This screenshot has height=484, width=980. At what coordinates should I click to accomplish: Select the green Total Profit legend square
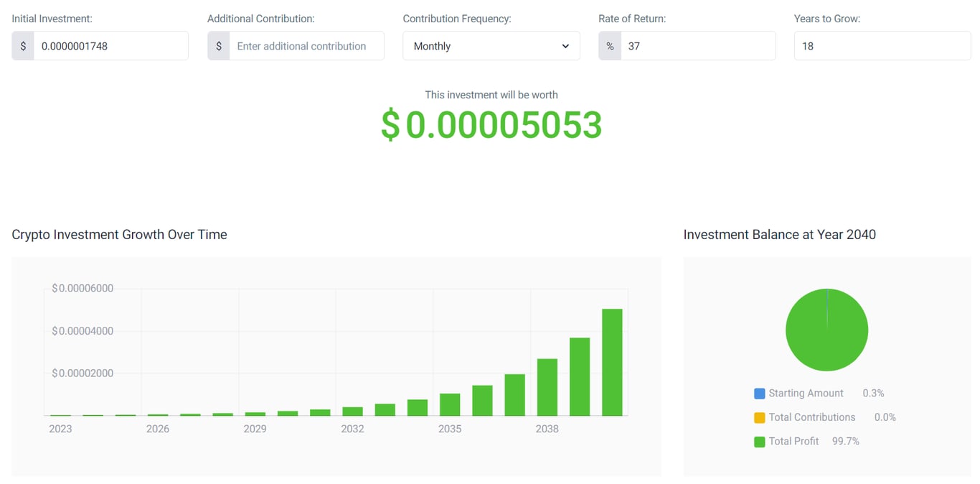(x=759, y=441)
